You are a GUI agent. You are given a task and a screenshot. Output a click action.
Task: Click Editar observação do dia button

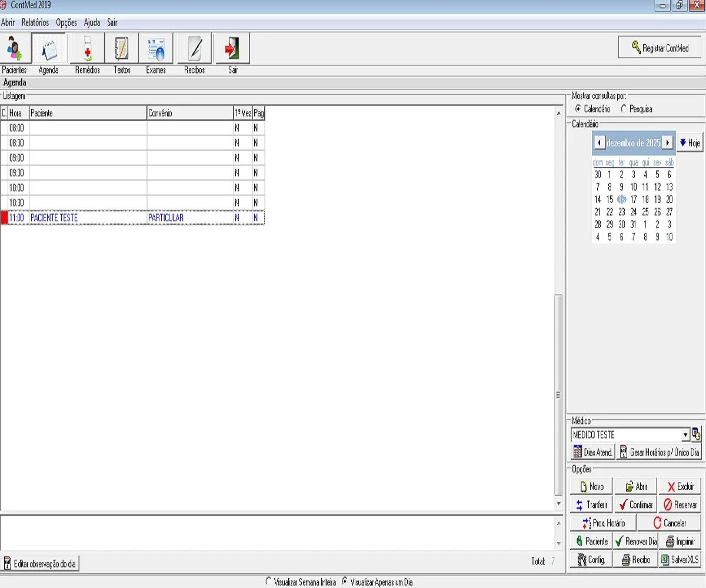click(39, 563)
